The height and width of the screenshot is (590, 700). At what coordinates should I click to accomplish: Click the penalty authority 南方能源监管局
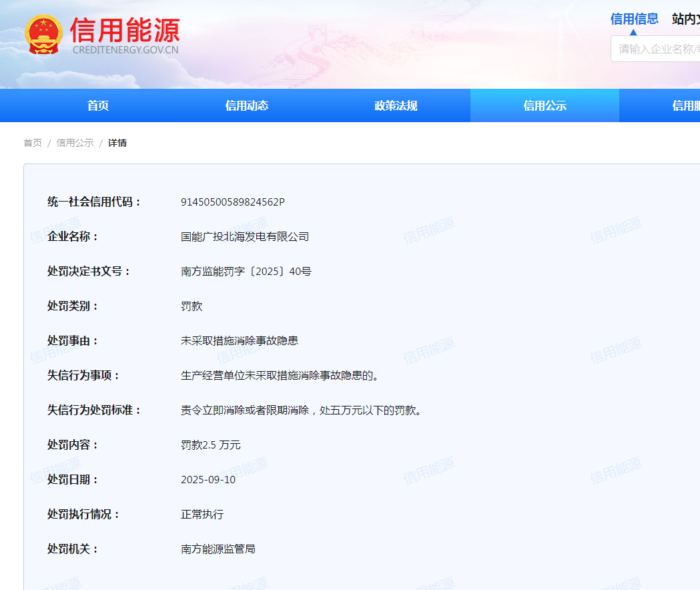pyautogui.click(x=218, y=549)
